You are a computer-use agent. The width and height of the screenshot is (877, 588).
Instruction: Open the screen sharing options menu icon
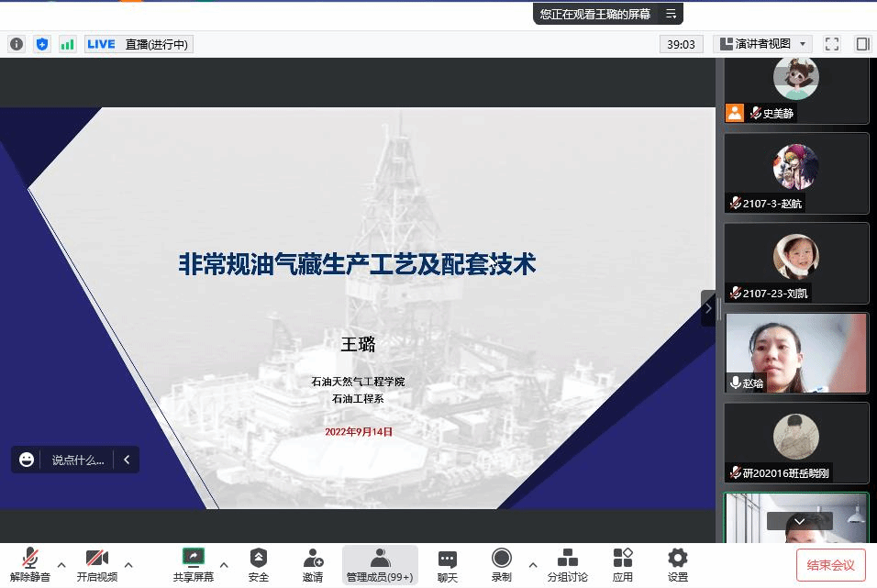click(x=672, y=14)
